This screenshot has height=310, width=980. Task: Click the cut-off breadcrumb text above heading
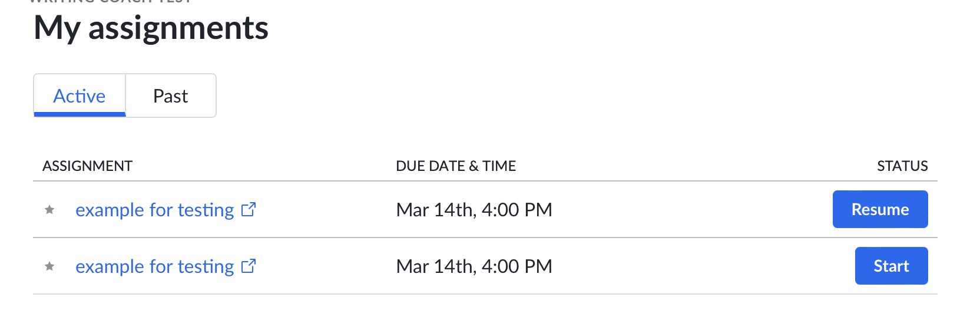[x=111, y=2]
